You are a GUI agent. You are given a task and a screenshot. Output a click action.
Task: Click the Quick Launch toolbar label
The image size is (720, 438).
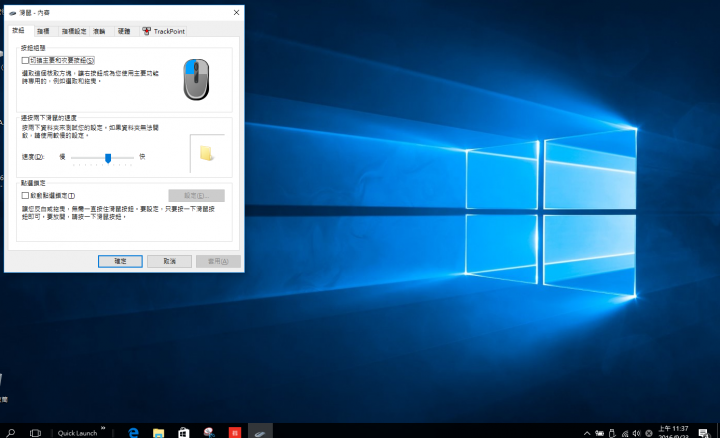point(77,433)
